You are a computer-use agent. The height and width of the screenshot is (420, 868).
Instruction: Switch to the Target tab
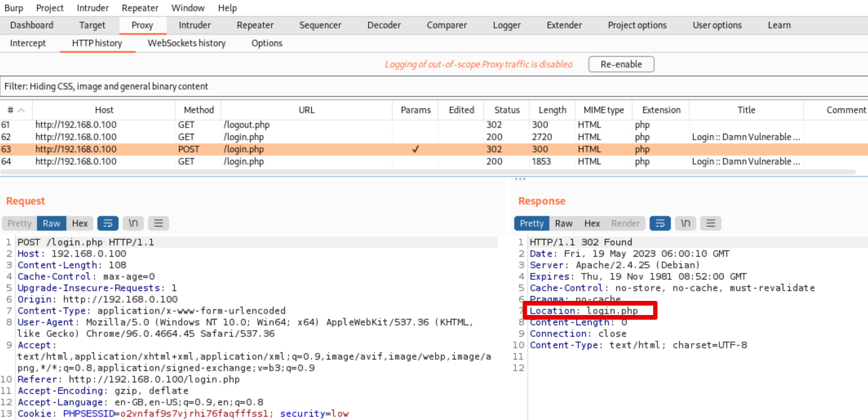coord(92,25)
